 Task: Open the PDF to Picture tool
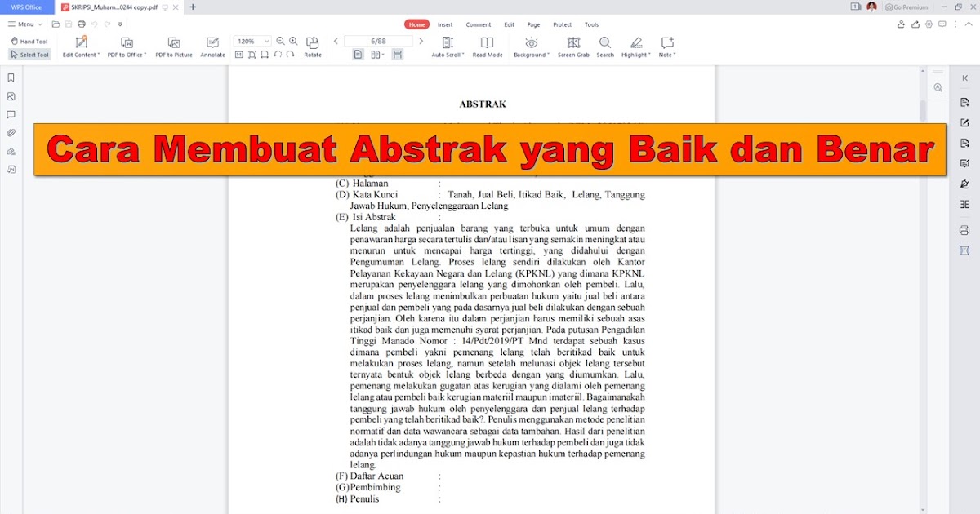pyautogui.click(x=173, y=45)
